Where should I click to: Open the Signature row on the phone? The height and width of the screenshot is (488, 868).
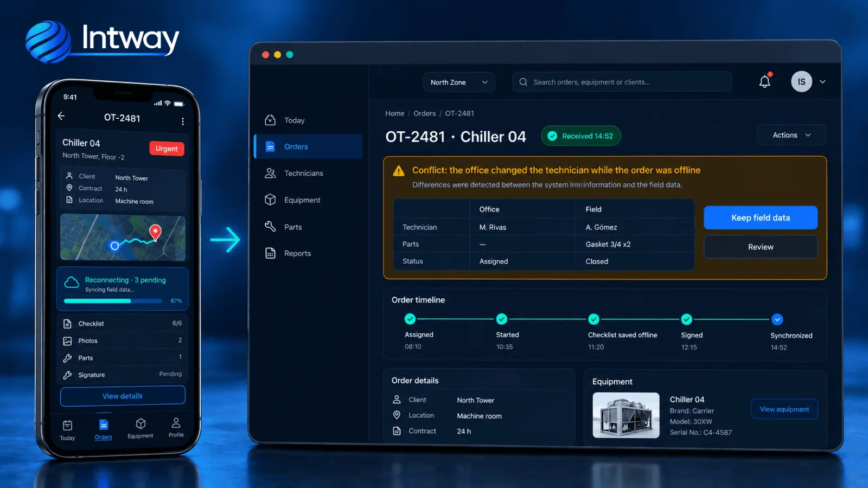coord(123,375)
